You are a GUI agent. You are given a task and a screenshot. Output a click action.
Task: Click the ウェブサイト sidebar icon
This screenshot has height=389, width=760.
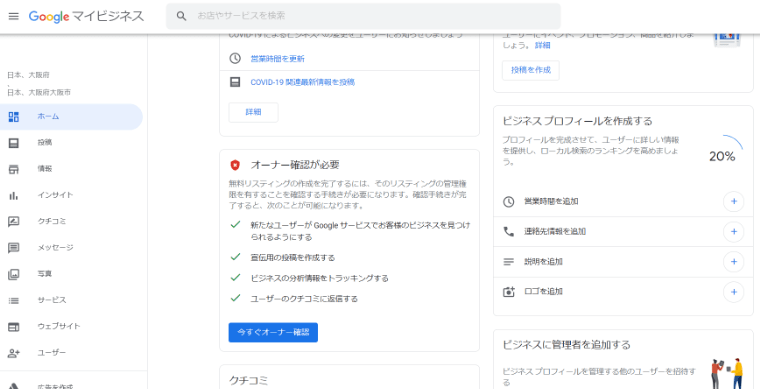[x=14, y=327]
